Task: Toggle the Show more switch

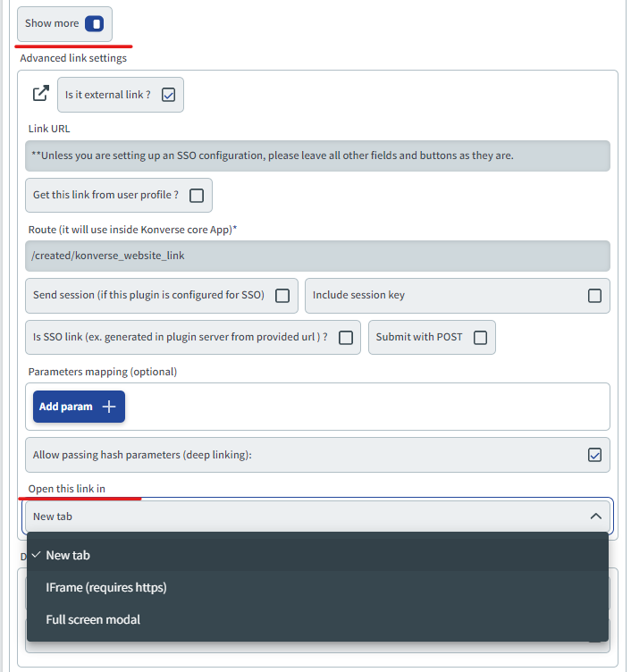Action: point(95,23)
